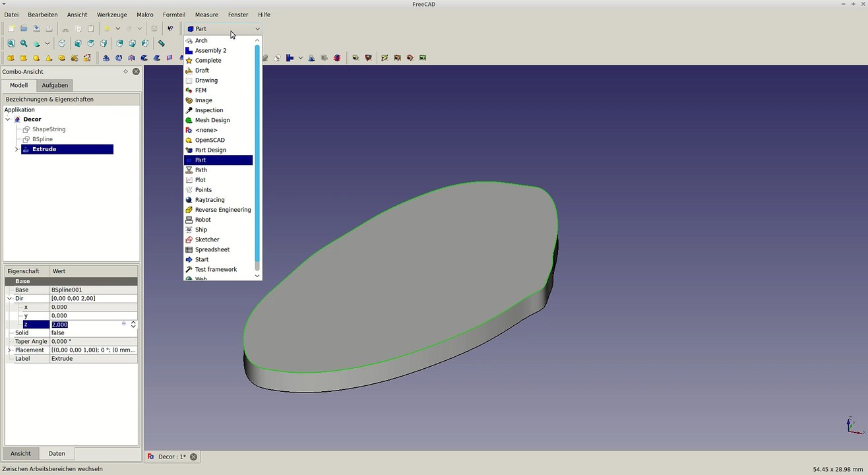Create a Sphere primitive
The width and height of the screenshot is (868, 475).
pos(36,58)
